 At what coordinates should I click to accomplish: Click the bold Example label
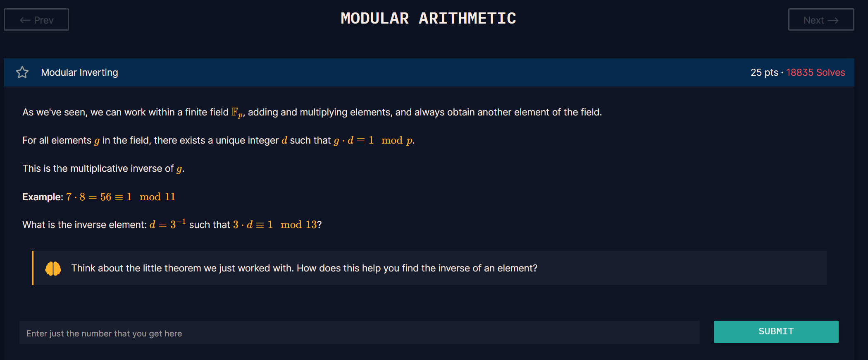pyautogui.click(x=43, y=197)
